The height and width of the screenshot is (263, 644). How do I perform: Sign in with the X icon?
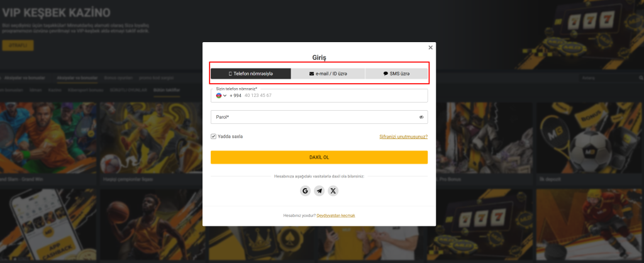point(333,191)
